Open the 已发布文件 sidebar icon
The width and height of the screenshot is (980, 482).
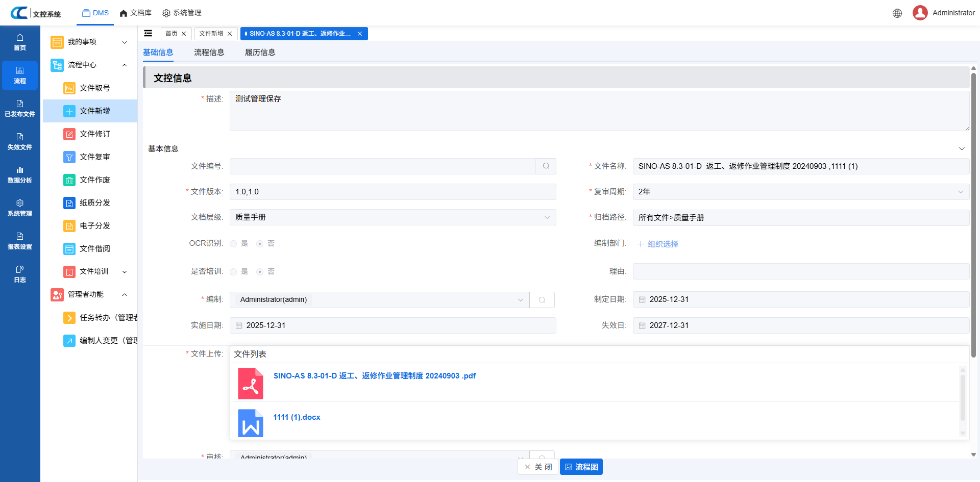(20, 109)
